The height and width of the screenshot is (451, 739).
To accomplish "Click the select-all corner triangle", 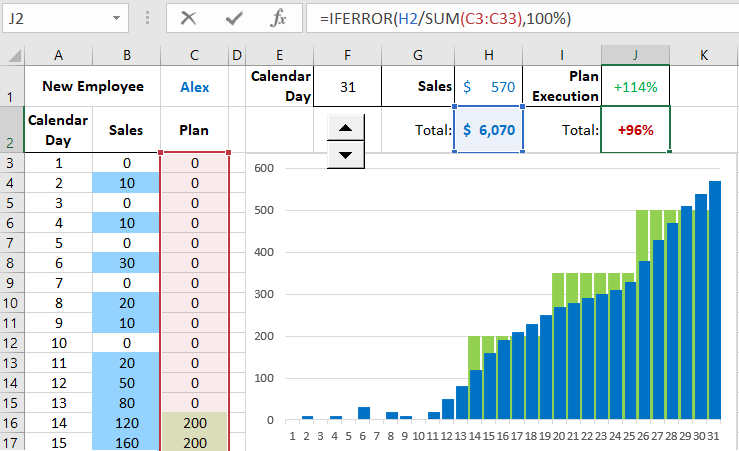I will (x=12, y=55).
